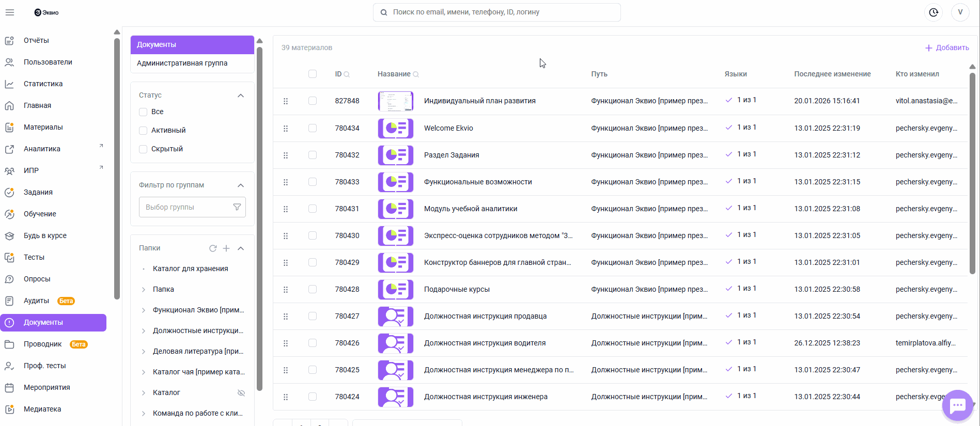This screenshot has width=980, height=426.
Task: Click the filter icon in group selector
Action: pos(237,207)
